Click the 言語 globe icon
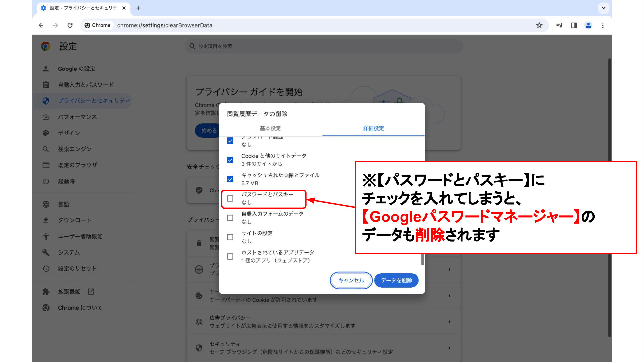Image resolution: width=644 pixels, height=362 pixels. coord(46,204)
